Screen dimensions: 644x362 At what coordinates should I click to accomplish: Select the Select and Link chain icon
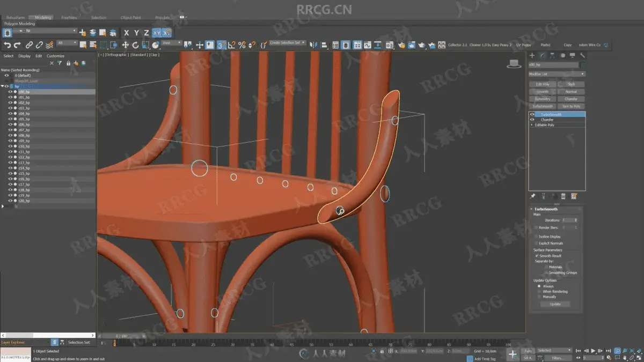pyautogui.click(x=30, y=45)
